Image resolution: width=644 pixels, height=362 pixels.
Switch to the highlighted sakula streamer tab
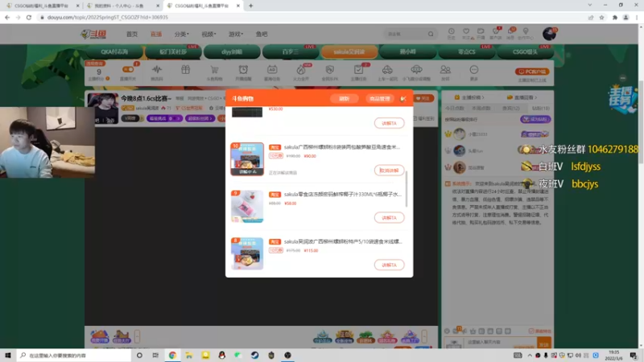point(349,52)
